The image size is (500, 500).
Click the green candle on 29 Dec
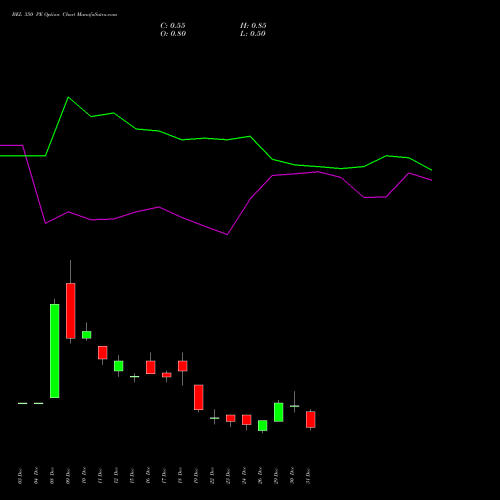[279, 412]
